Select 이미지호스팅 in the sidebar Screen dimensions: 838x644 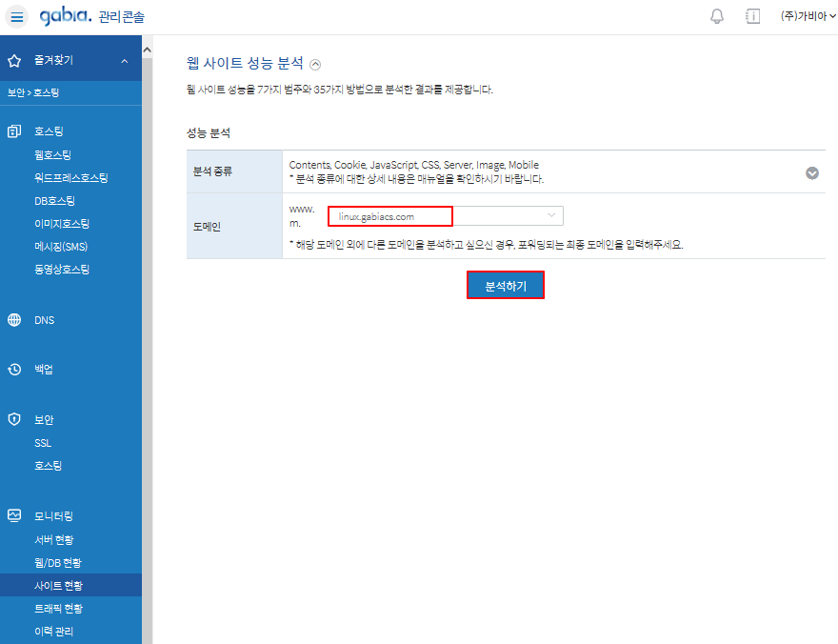click(62, 224)
